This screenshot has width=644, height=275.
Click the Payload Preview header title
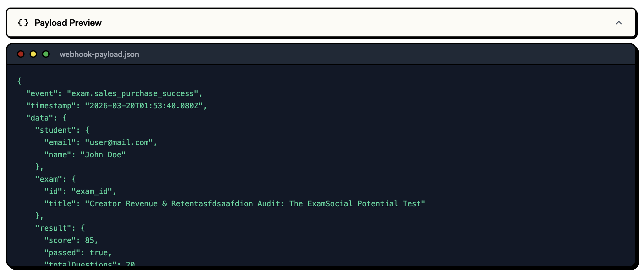(x=68, y=23)
